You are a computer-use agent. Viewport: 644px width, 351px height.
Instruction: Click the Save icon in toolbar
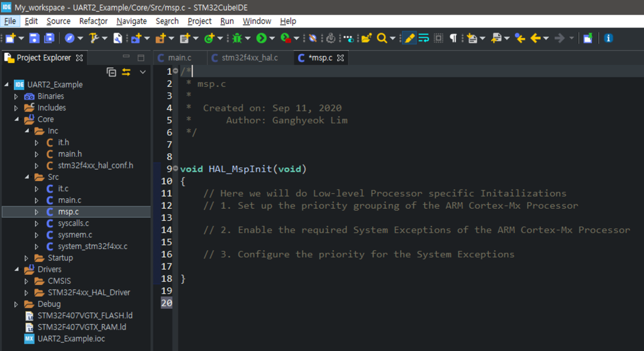[x=34, y=38]
